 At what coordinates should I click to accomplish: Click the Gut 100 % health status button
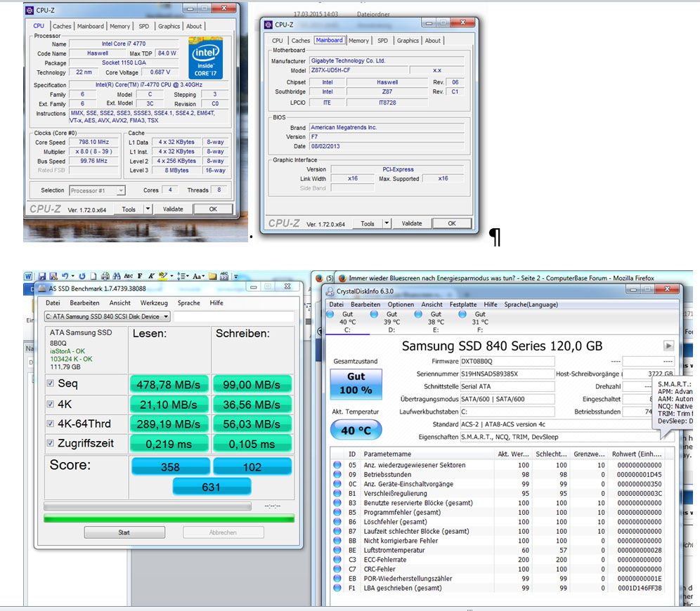point(356,383)
